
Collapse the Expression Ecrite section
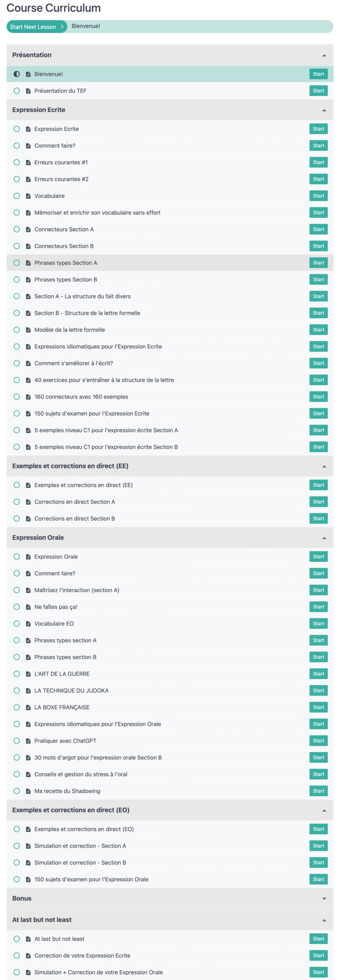(x=324, y=110)
